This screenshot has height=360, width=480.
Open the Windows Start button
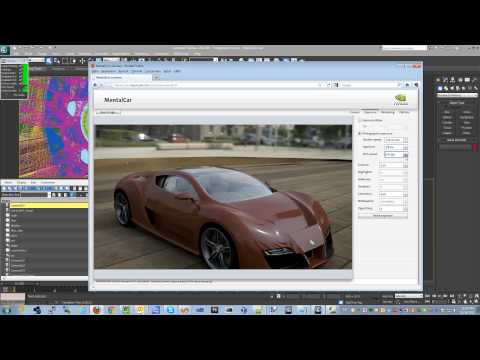(x=6, y=310)
